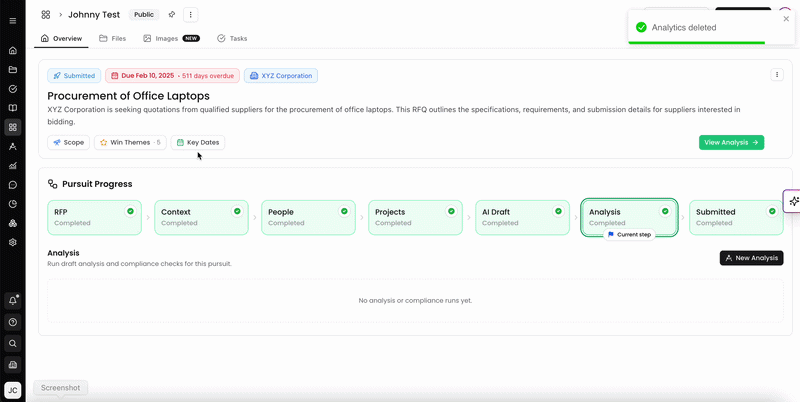
Task: Select the Analysis progress step
Action: 630,217
